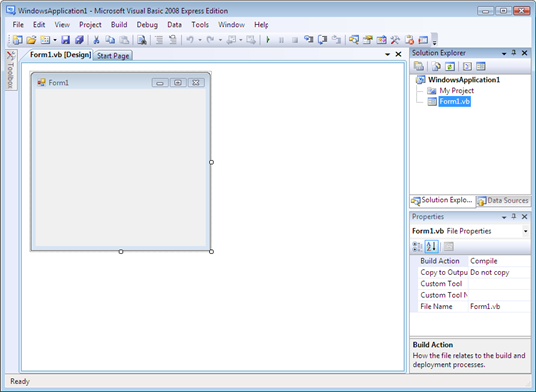Click the Step Out icon
Viewport: 536px width, 392px height.
coord(336,40)
